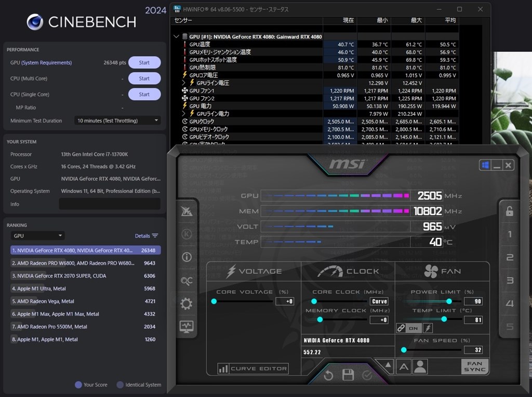Click the Memory Clock offset field
Screen dimensions: 532x397
coord(379,320)
